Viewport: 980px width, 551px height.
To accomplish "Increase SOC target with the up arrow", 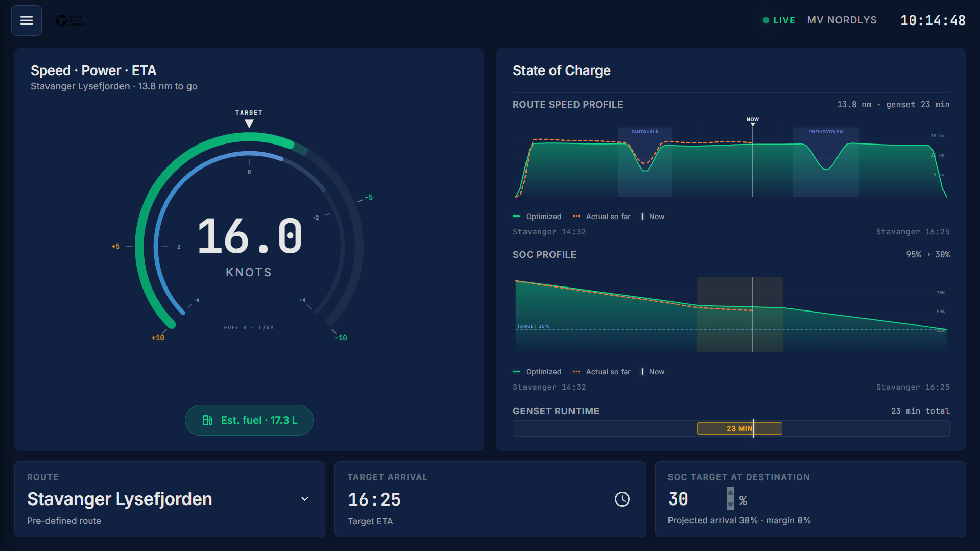I will pyautogui.click(x=730, y=493).
